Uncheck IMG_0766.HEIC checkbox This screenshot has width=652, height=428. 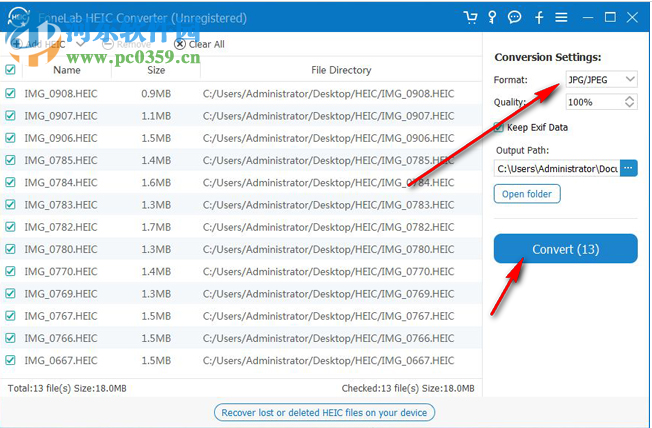10,338
